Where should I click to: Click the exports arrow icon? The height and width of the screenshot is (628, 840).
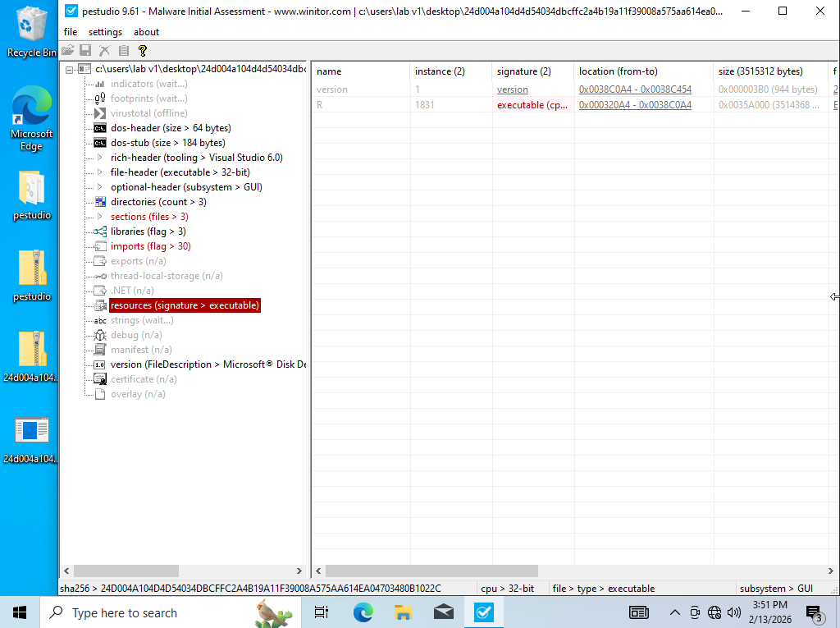tap(100, 261)
